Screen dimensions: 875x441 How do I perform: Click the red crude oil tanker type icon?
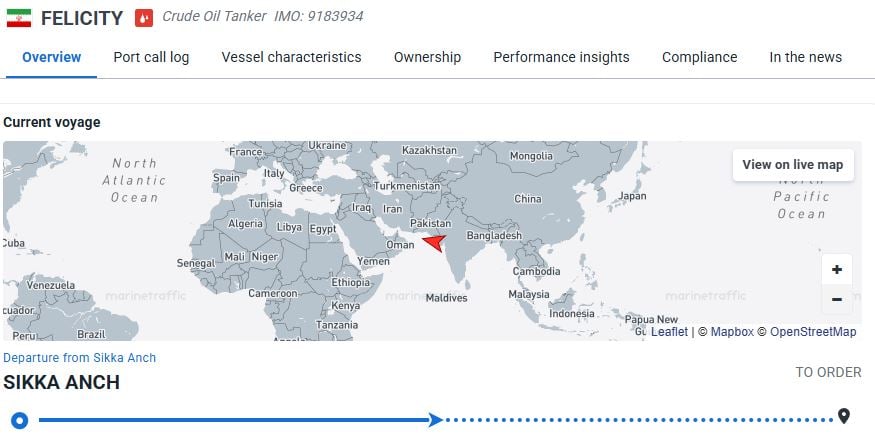point(145,18)
